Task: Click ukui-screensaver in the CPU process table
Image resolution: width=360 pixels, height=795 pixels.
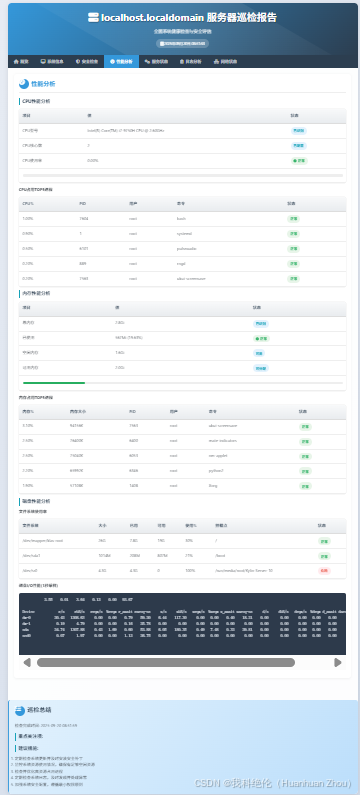Action: [192, 279]
